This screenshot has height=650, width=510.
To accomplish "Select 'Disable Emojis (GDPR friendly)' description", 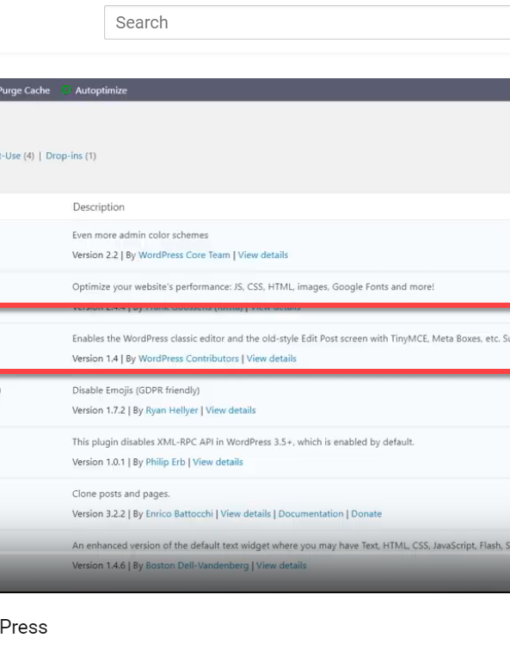I will tap(136, 390).
